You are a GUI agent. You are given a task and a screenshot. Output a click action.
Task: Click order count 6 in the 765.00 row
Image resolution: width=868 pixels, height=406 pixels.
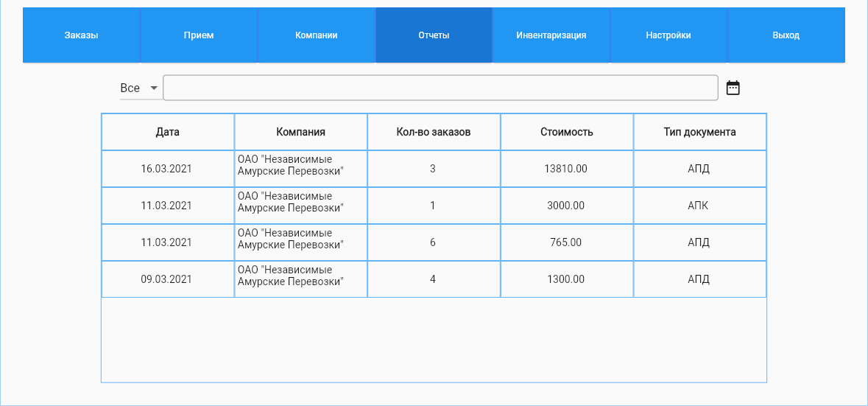(434, 242)
